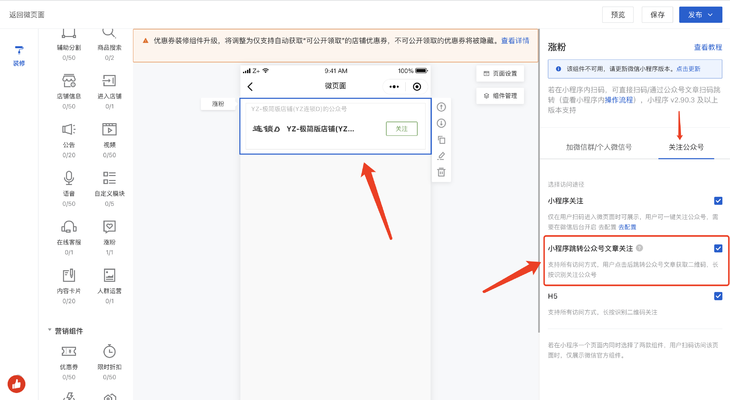Image resolution: width=730 pixels, height=400 pixels.
Task: Tap the phone preview back arrow
Action: pyautogui.click(x=250, y=87)
